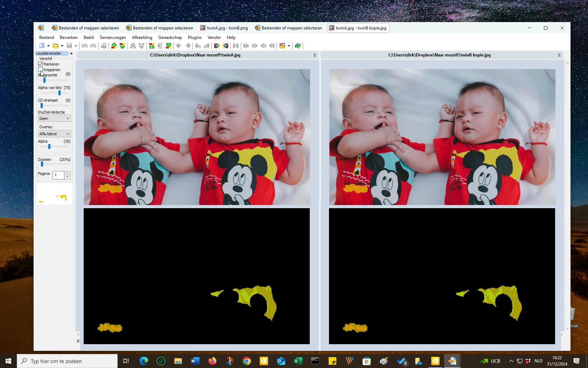588x368 pixels.
Task: Open Outlook from the taskbar
Action: coord(281,361)
